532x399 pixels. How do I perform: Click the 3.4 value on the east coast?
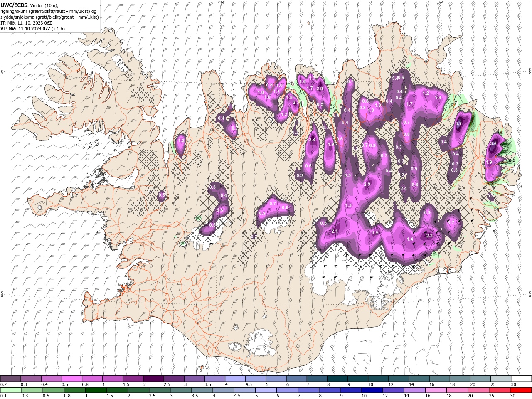(494, 143)
